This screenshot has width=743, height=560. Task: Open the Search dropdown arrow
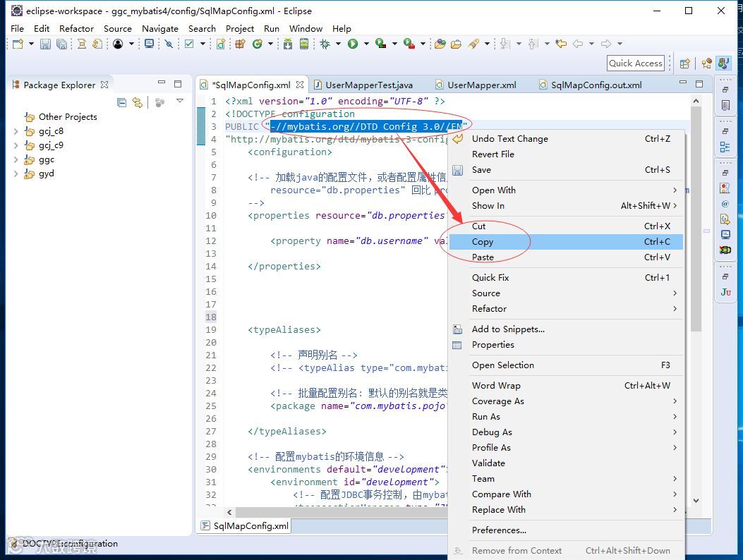(487, 44)
